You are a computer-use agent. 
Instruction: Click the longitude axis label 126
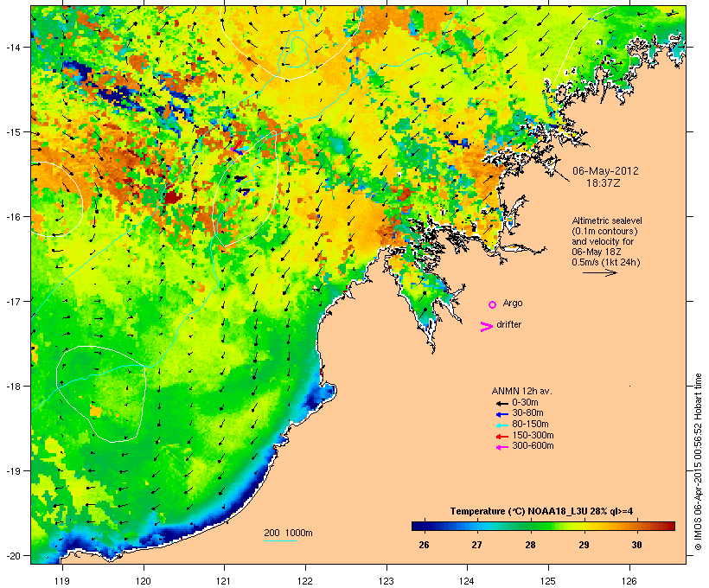[x=629, y=581]
